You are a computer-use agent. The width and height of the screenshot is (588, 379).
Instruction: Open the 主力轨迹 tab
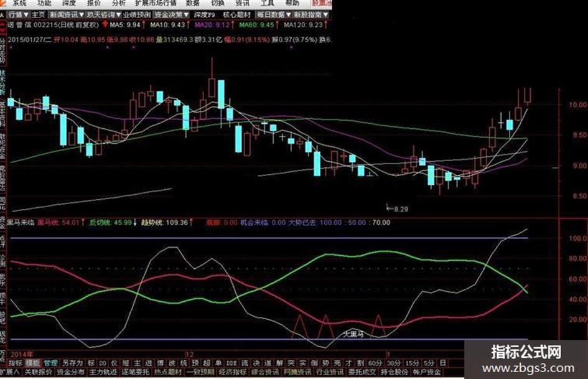103,372
